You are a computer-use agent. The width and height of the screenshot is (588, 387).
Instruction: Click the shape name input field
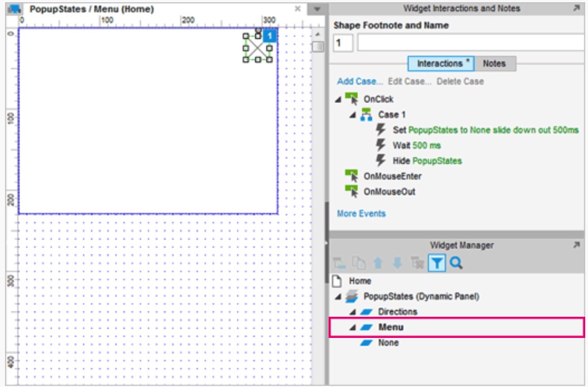click(x=471, y=43)
